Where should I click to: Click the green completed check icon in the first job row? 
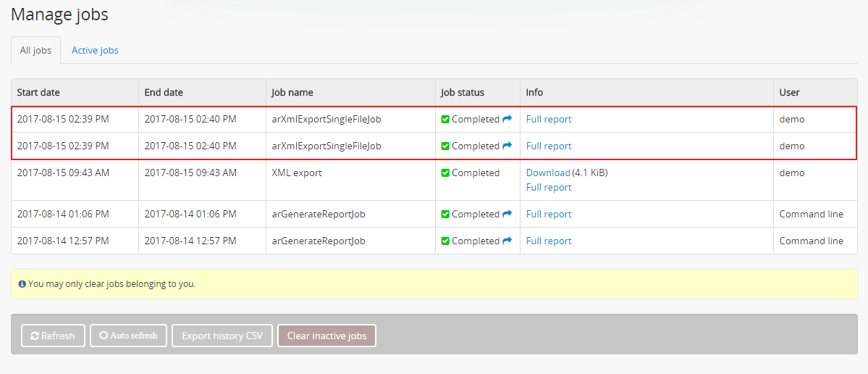[x=445, y=120]
